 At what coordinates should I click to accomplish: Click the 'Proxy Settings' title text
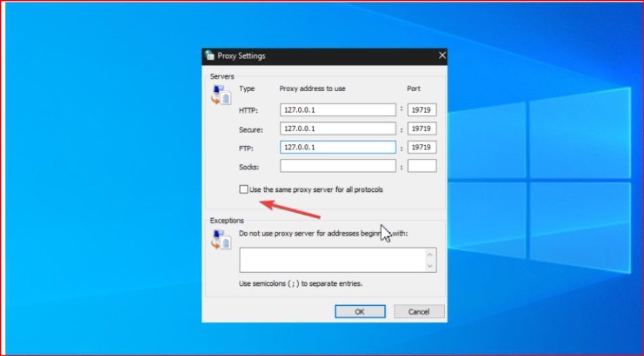[x=241, y=56]
